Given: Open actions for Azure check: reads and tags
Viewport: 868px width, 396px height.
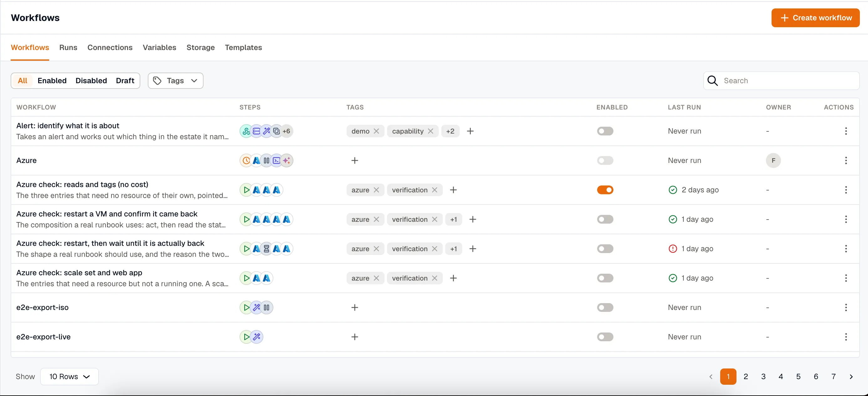Looking at the screenshot, I should [x=846, y=190].
